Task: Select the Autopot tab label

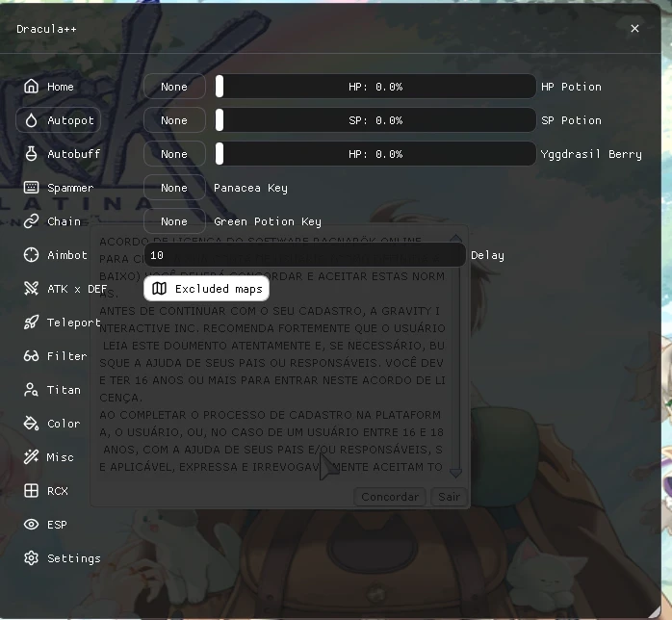Action: [70, 120]
